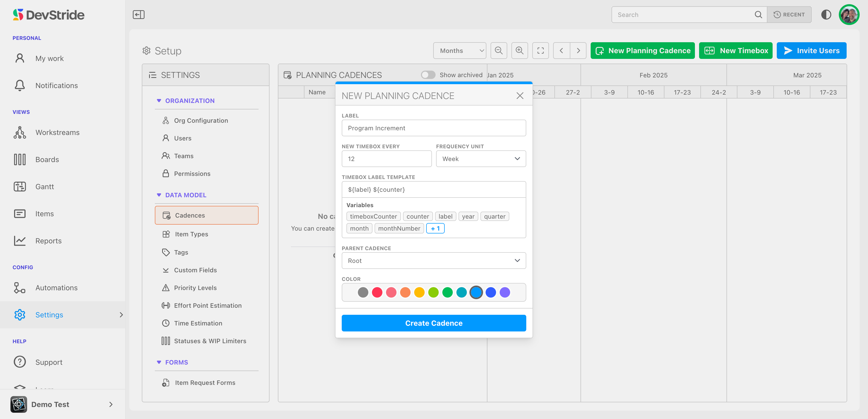Viewport: 868px width, 419px height.
Task: Click the New Timebox button
Action: [736, 51]
